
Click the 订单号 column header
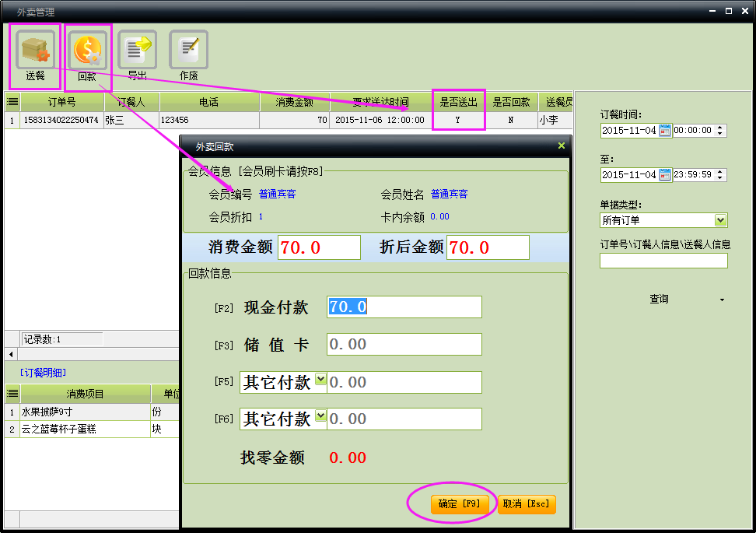(62, 102)
